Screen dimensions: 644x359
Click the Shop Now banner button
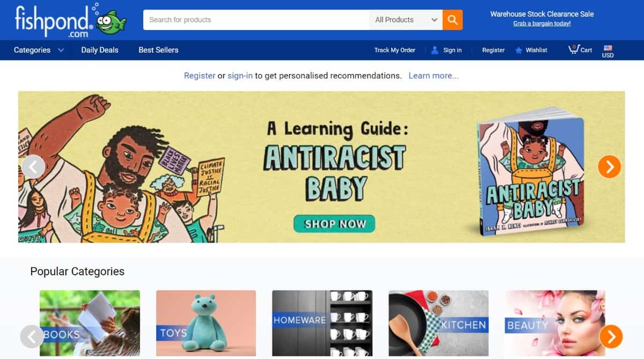(x=334, y=224)
